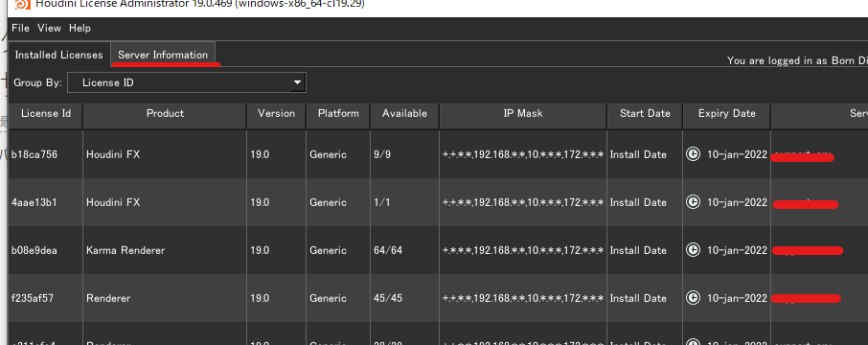868x345 pixels.
Task: Click 10-jan-2022 expiry in b18ca756 row
Action: (737, 154)
